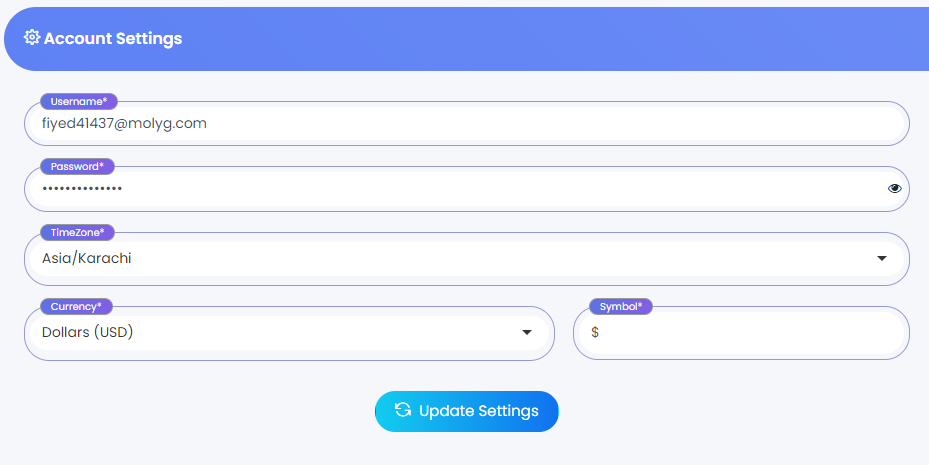Click the Dollars (USD) currency selection
Image resolution: width=929 pixels, height=465 pixels.
point(88,332)
